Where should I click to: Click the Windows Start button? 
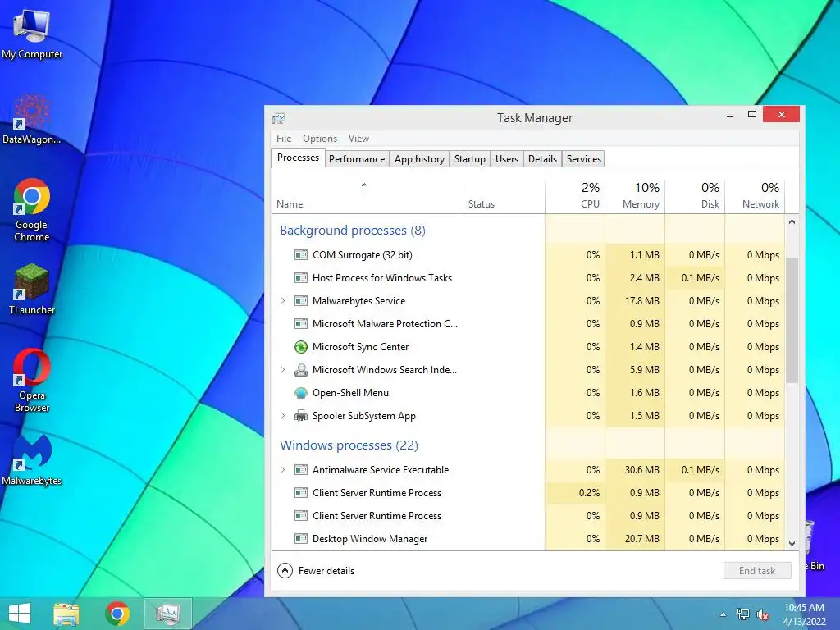[20, 614]
